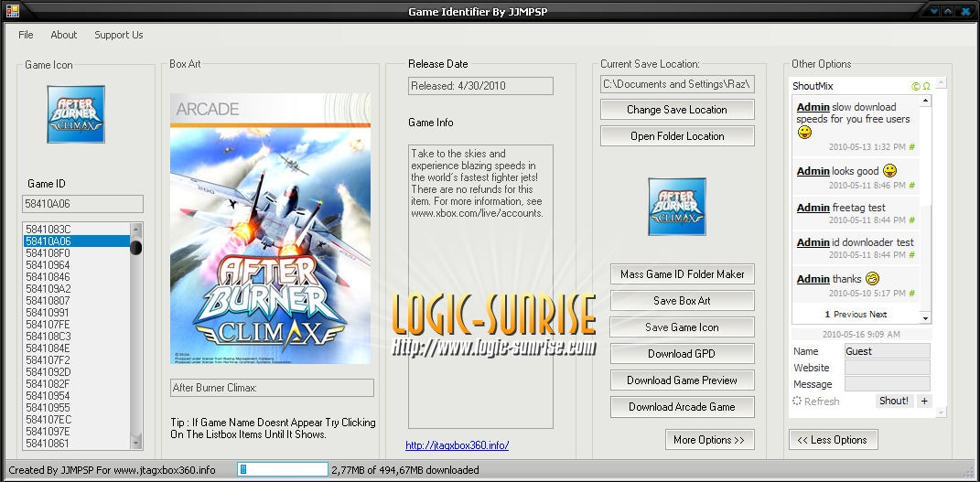980x482 pixels.
Task: Click the download progress bar in status bar
Action: [x=283, y=469]
